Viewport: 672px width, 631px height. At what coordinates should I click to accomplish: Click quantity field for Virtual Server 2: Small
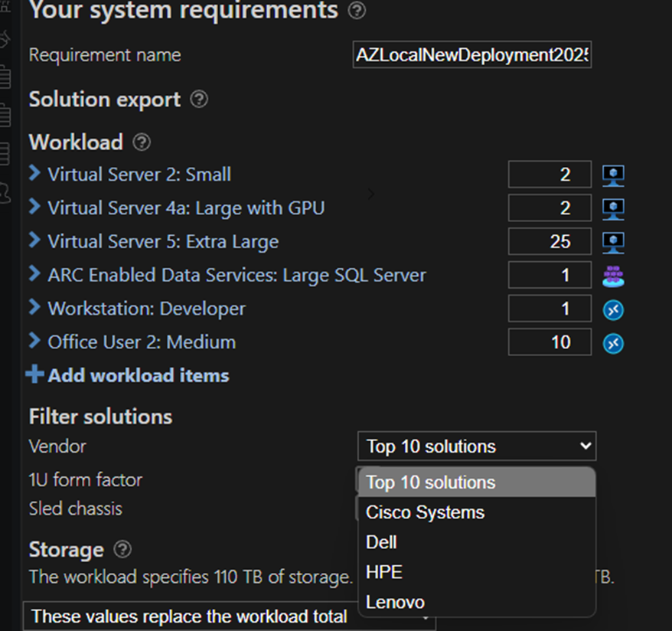point(550,175)
